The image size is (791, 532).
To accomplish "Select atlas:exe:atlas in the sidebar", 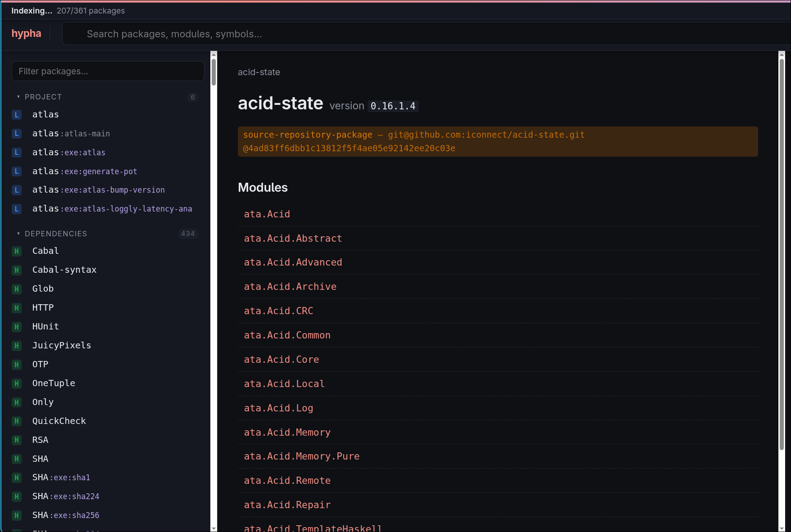I will (68, 153).
